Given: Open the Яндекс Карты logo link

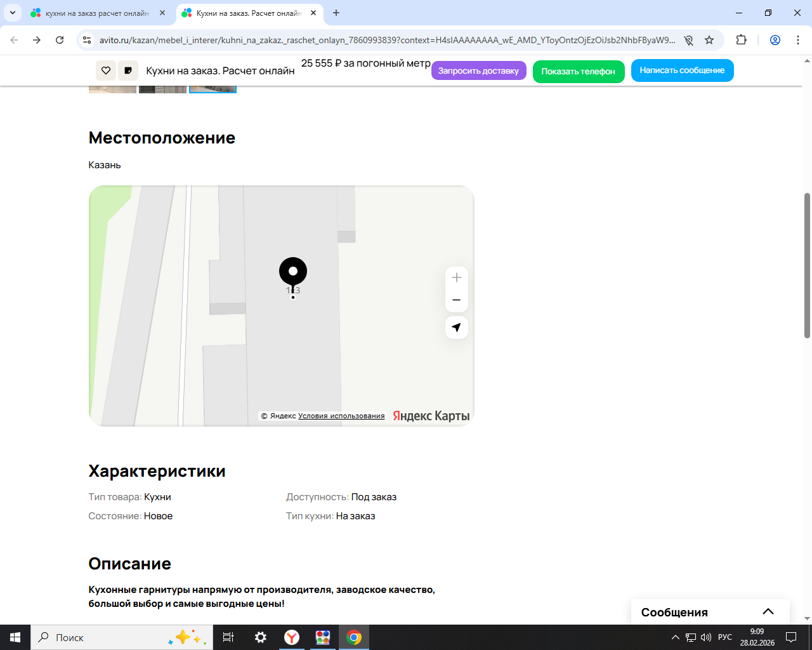Looking at the screenshot, I should click(431, 416).
